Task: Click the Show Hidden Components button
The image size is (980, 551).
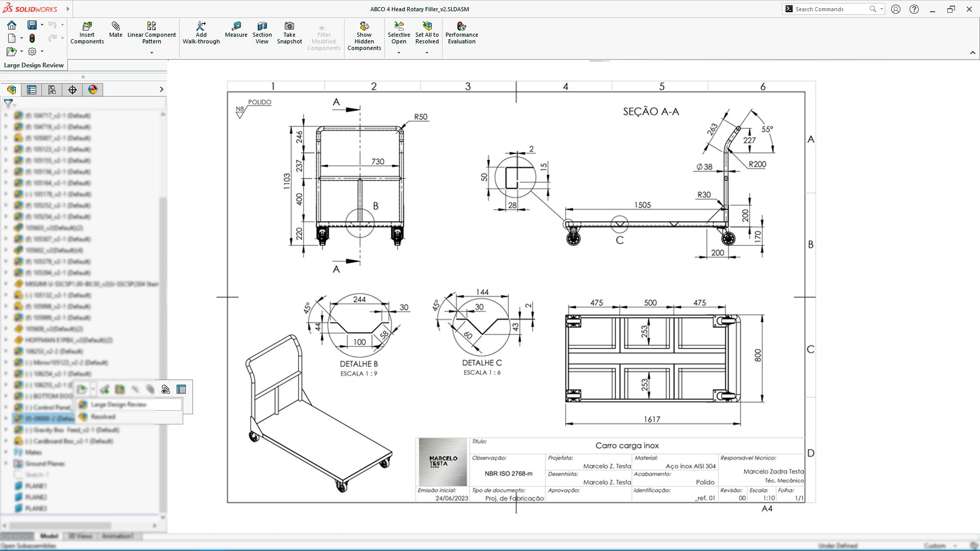Action: click(x=364, y=36)
